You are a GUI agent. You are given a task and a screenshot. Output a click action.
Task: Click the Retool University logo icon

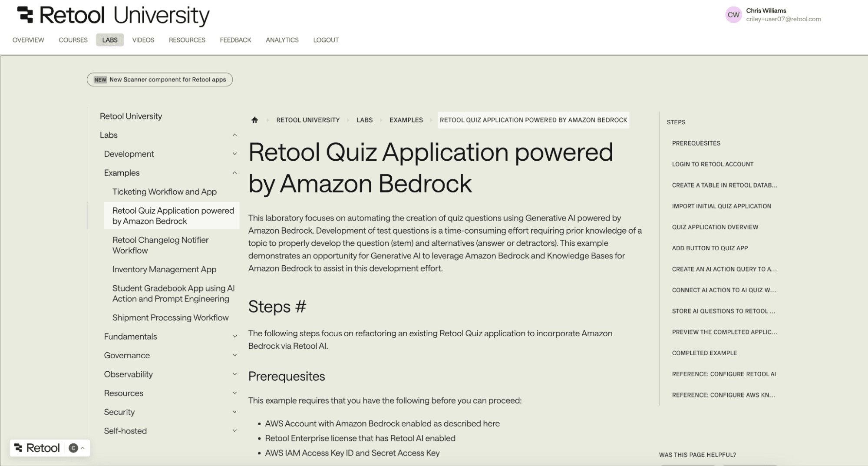click(x=26, y=15)
